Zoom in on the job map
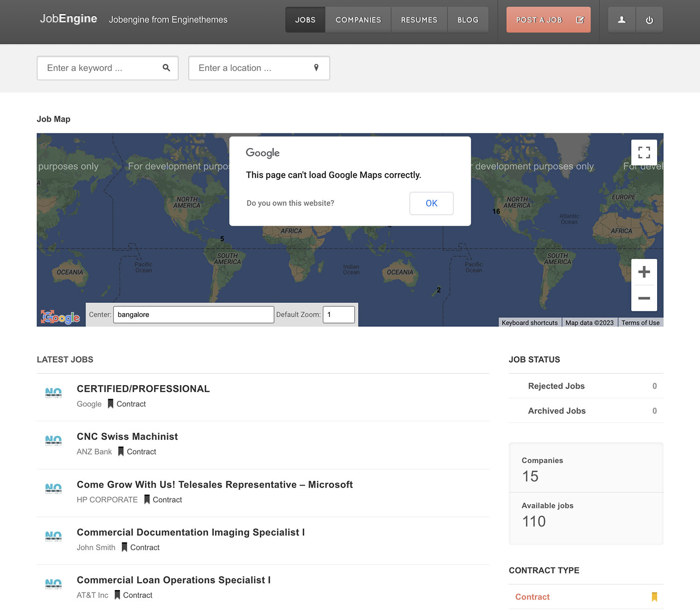Viewport: 700px width, 611px height. tap(644, 272)
